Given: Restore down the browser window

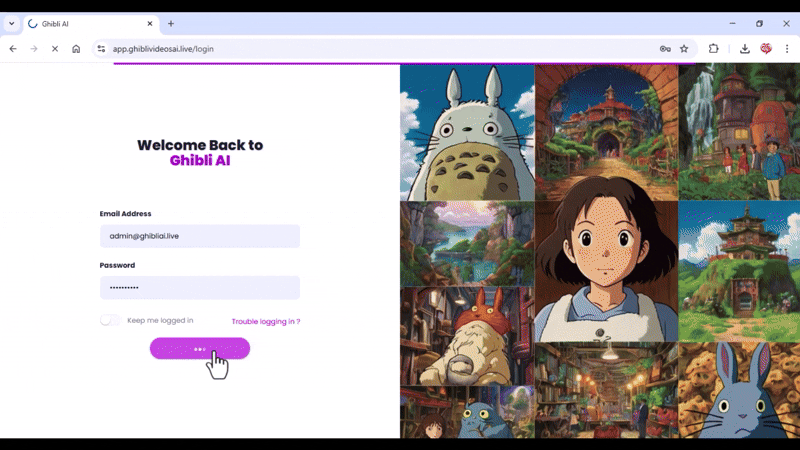Looking at the screenshot, I should pyautogui.click(x=759, y=23).
